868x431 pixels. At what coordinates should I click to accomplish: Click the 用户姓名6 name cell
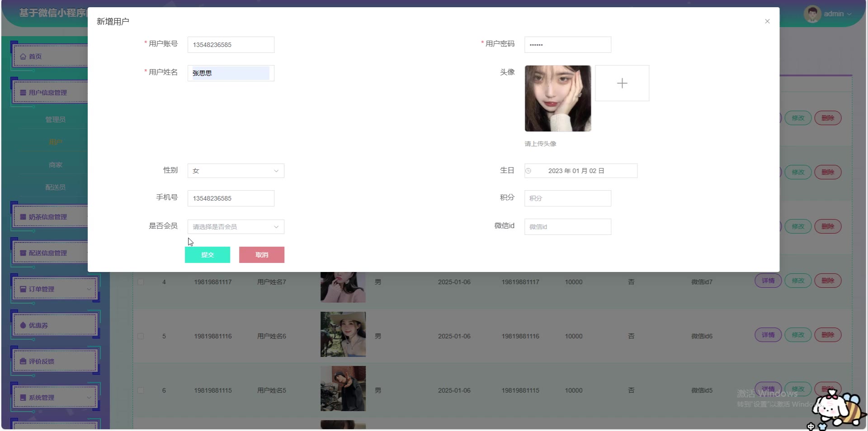tap(272, 336)
